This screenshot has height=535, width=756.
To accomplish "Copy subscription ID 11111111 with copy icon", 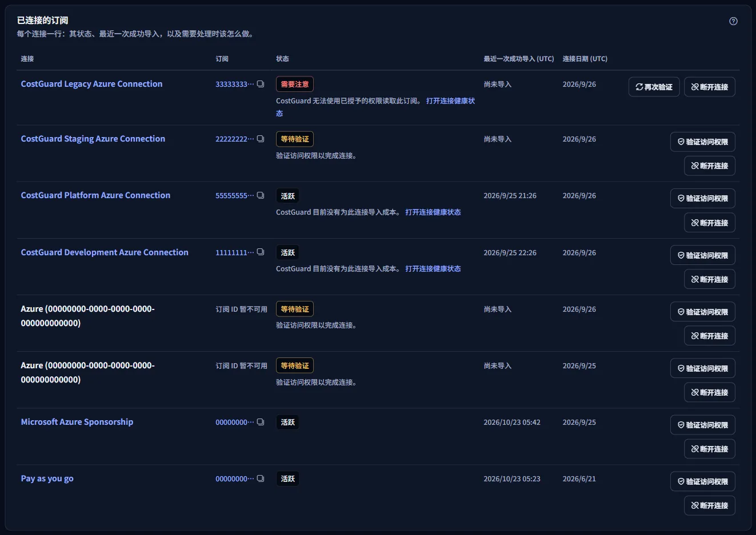I will (x=261, y=252).
